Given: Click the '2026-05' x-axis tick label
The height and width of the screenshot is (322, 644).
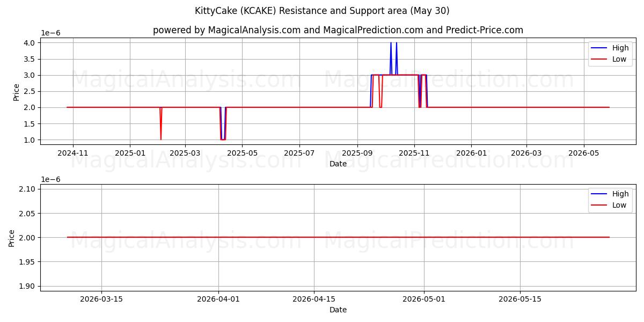Looking at the screenshot, I should tap(584, 153).
